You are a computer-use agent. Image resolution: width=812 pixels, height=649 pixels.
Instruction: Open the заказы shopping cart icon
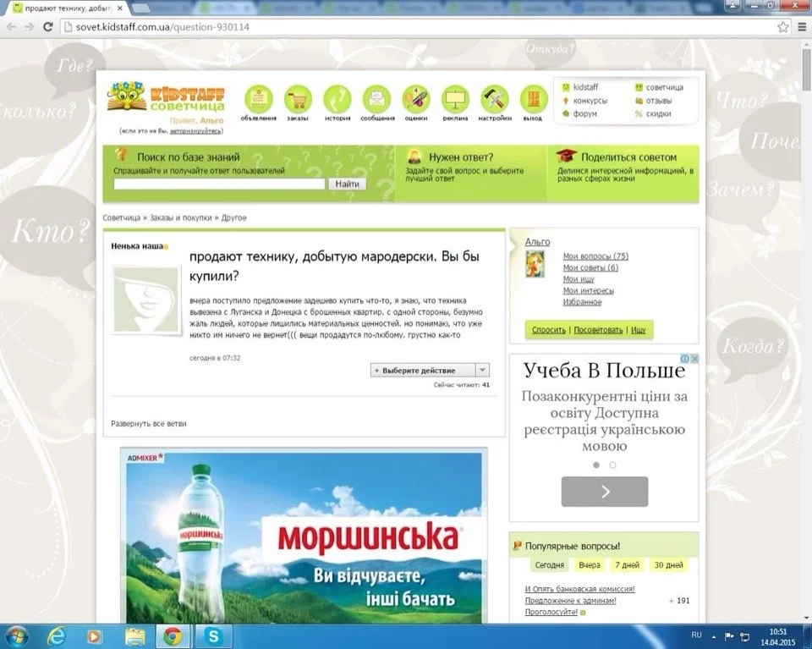(297, 97)
